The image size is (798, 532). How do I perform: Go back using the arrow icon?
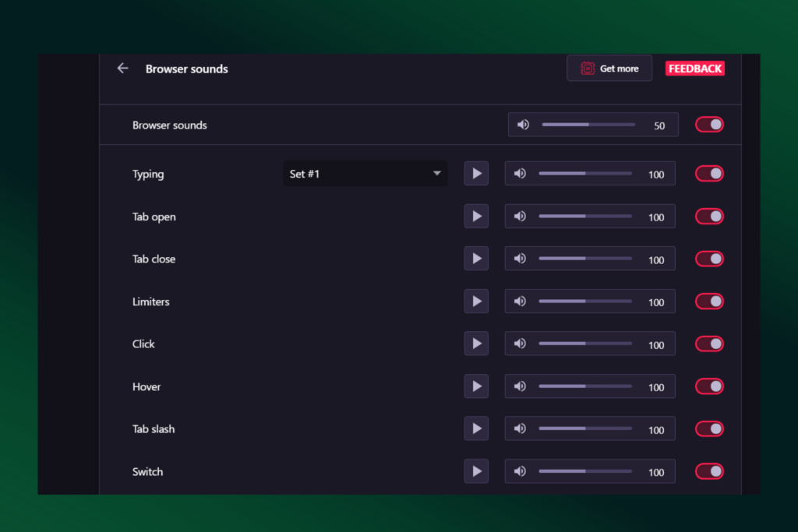(x=122, y=68)
